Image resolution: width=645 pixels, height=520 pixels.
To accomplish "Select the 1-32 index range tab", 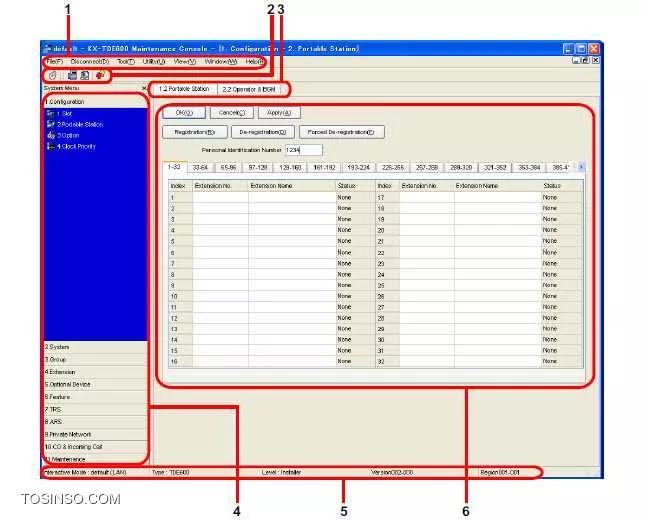I will point(174,167).
